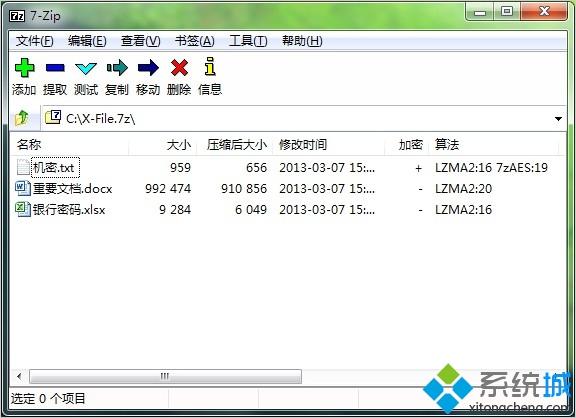This screenshot has width=576, height=418.
Task: Sort by 修改时间 column header
Action: pyautogui.click(x=328, y=145)
